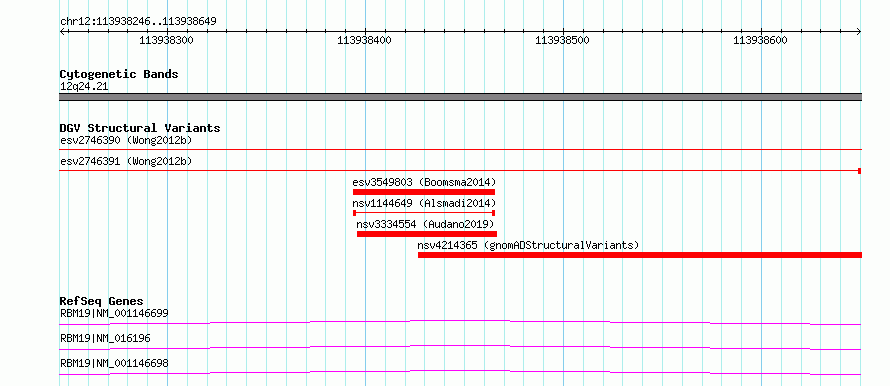The width and height of the screenshot is (890, 386).
Task: Click the left arrow of the ruler
Action: pos(63,32)
